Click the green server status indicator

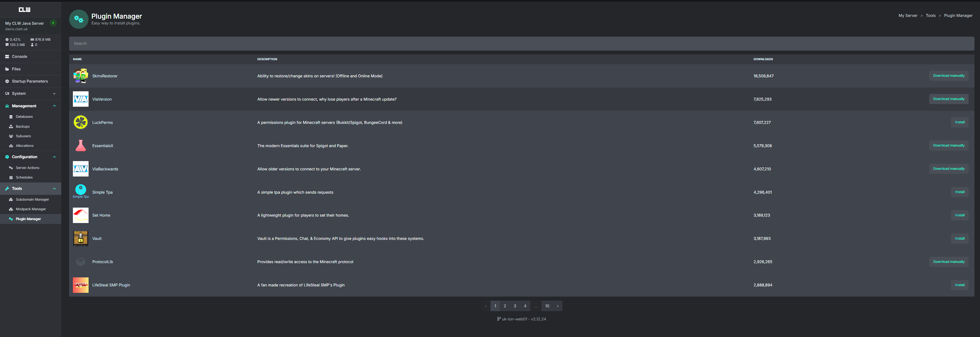coord(53,23)
